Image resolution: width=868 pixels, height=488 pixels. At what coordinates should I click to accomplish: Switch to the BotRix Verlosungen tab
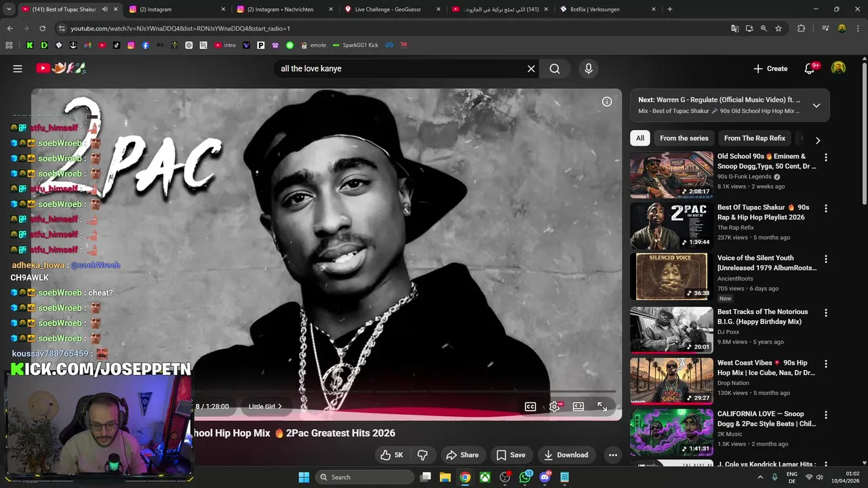608,9
